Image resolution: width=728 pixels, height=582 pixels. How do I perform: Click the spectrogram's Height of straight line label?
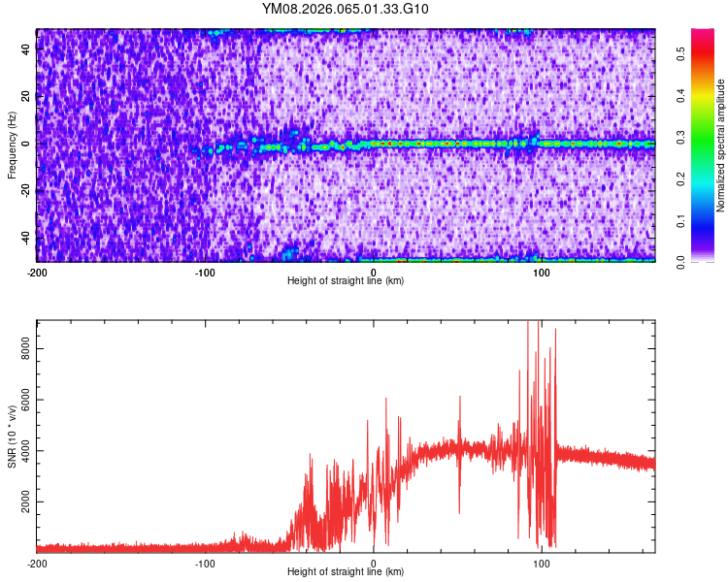346,280
